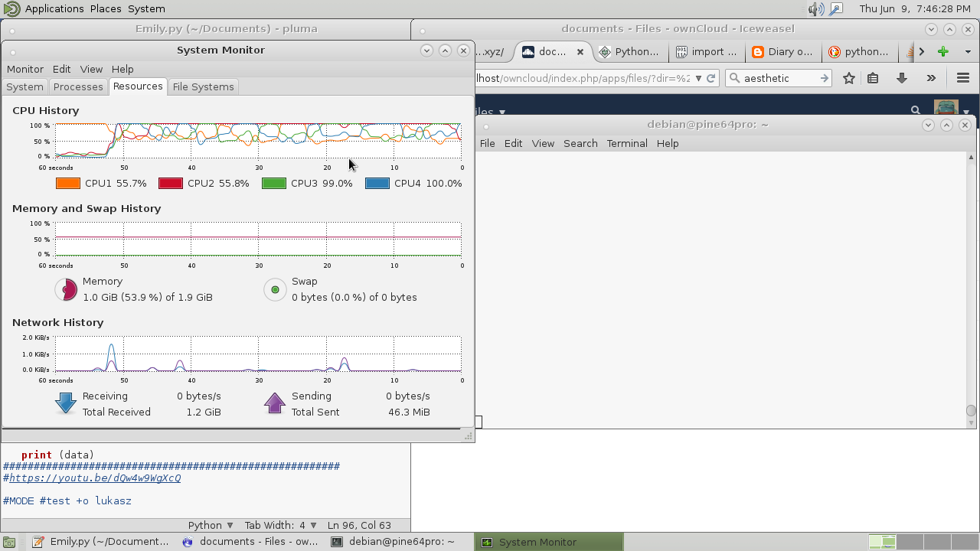980x551 pixels.
Task: Click the CPU3 green color swatch
Action: coord(274,184)
